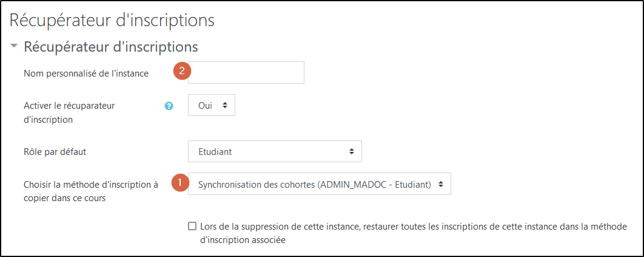Viewport: 644px width, 257px height.
Task: Click the 'Rôle par défaut' label
Action: point(59,151)
